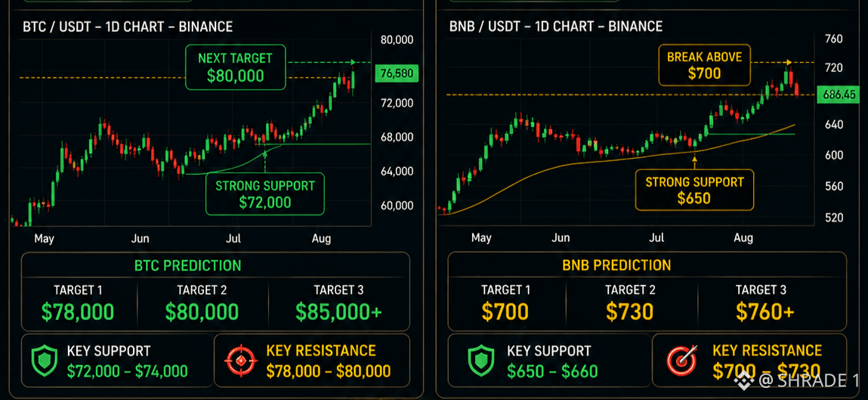
Task: Click the STRONG SUPPORT $650 callout box
Action: coord(694,190)
